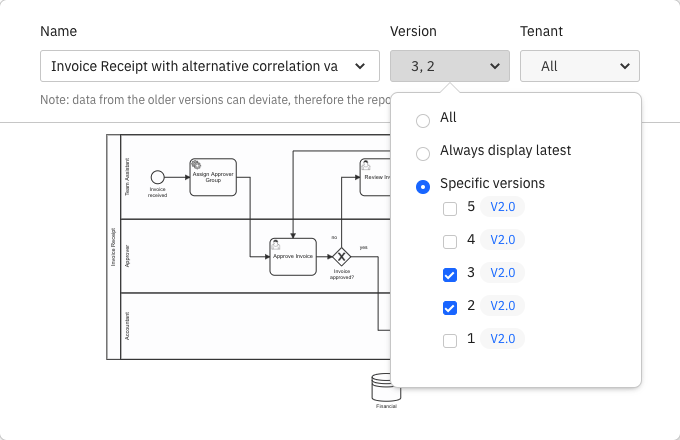Select the Assign Approver Group task
Screen dimensions: 680x440
[213, 176]
